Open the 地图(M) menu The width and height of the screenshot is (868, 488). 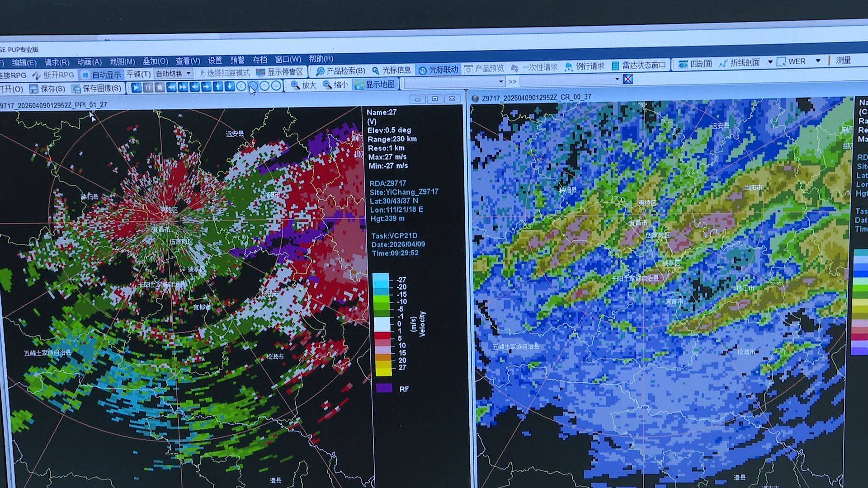(x=122, y=61)
